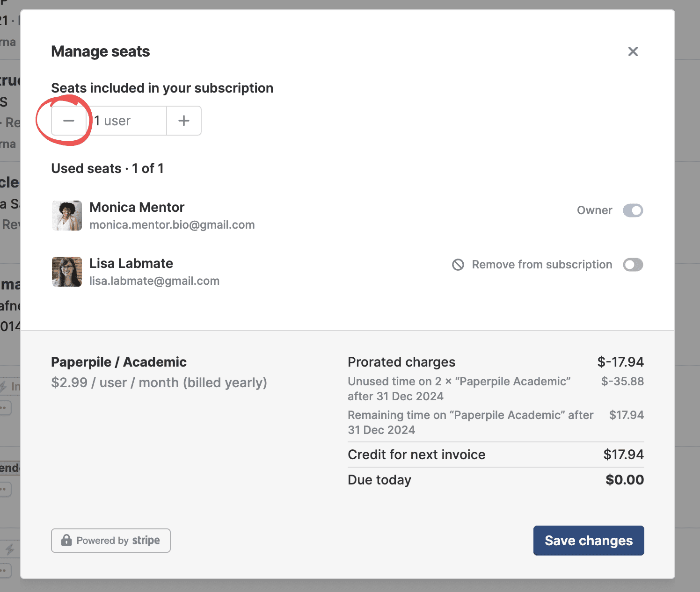Click the lock icon in the Stripe badge

(66, 541)
